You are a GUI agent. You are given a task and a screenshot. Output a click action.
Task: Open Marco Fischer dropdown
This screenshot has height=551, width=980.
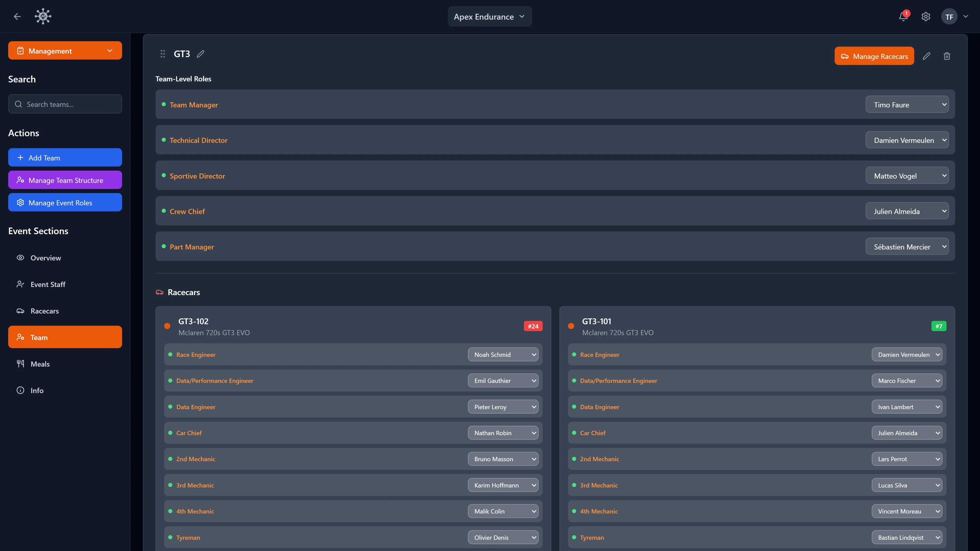click(x=907, y=381)
